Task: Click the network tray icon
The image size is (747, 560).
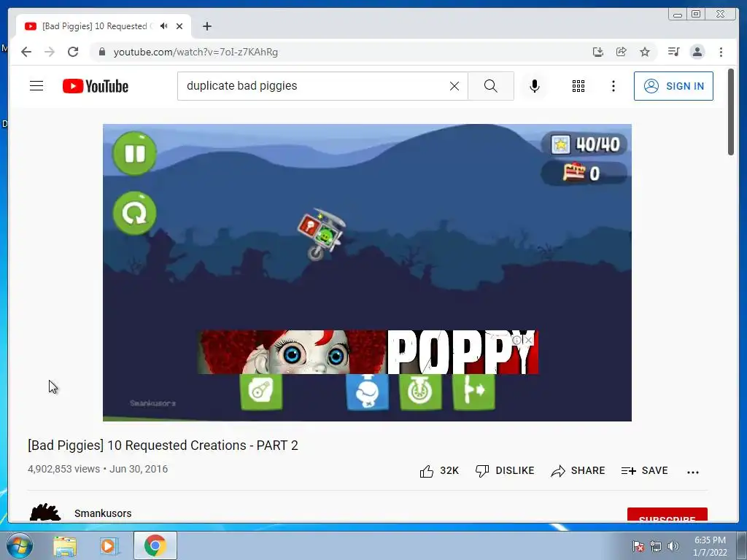Action: click(656, 546)
